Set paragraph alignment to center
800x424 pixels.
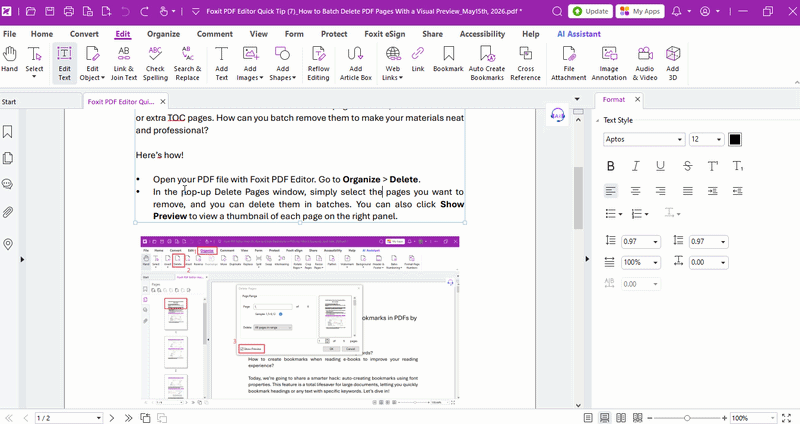pos(635,191)
